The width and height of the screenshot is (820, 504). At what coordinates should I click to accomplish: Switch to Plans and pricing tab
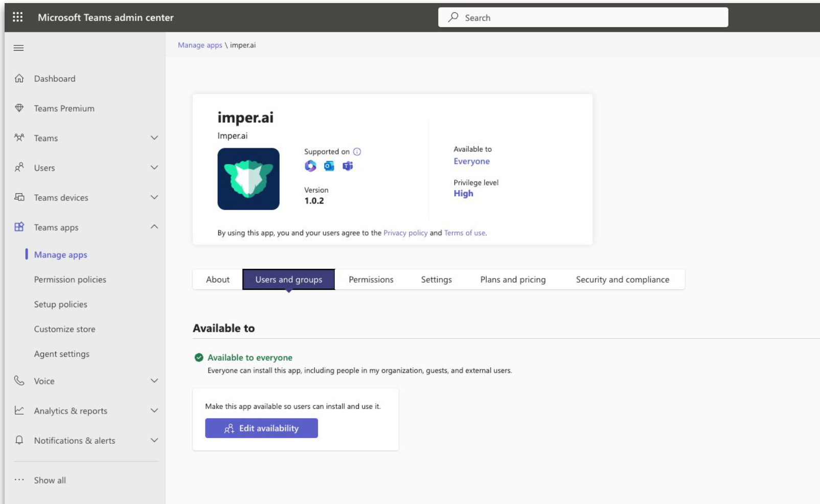click(x=513, y=280)
